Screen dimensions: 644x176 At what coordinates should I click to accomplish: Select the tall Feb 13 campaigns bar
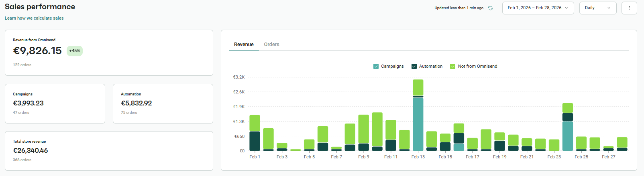tap(418, 124)
